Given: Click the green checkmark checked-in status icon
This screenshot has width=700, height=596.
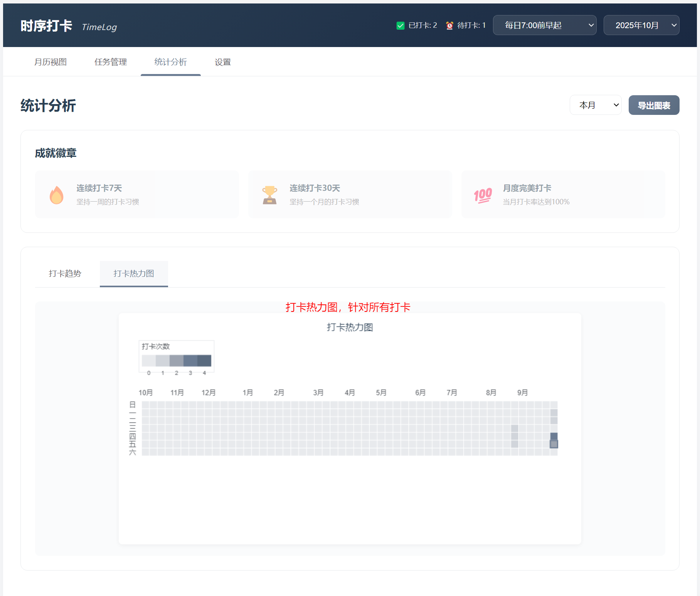Looking at the screenshot, I should (400, 25).
